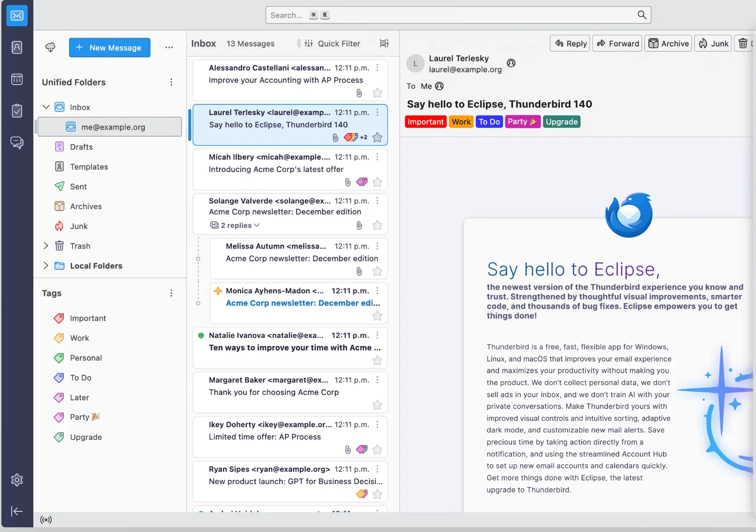This screenshot has width=756, height=532.
Task: Click New Message button
Action: point(110,47)
